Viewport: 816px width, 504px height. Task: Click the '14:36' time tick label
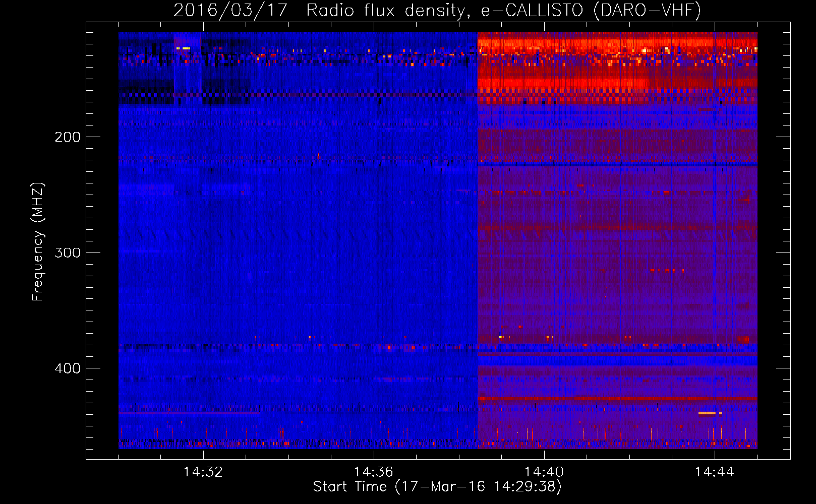tap(374, 472)
